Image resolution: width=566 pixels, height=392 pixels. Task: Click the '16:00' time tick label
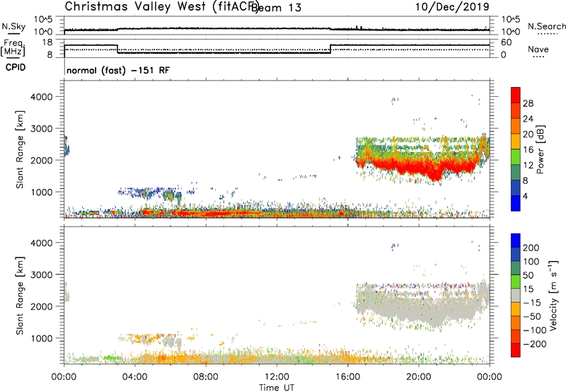coord(347,377)
